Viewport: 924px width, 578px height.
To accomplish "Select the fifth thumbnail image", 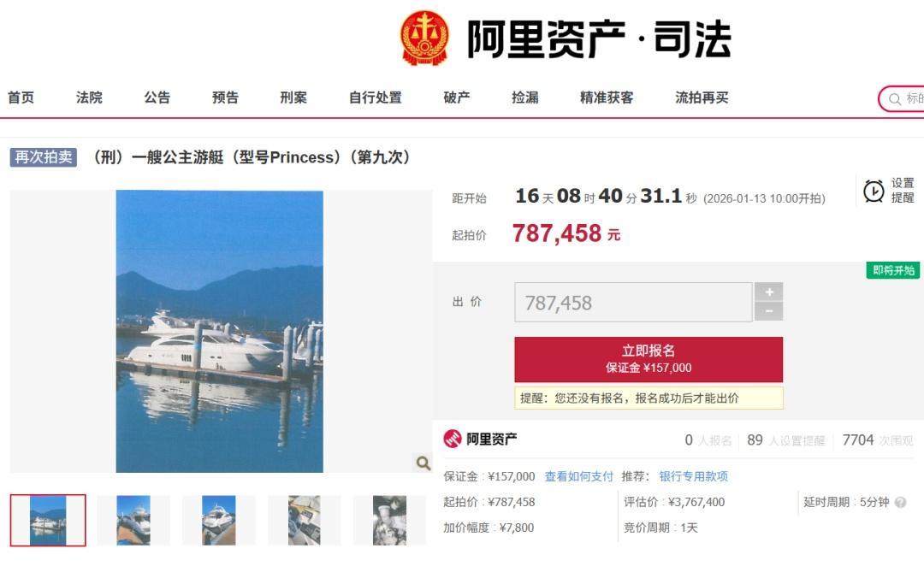I will 389,520.
